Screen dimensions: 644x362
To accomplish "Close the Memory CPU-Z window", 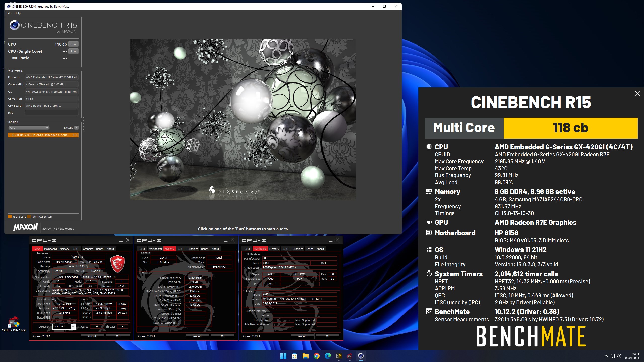I will pos(232,240).
